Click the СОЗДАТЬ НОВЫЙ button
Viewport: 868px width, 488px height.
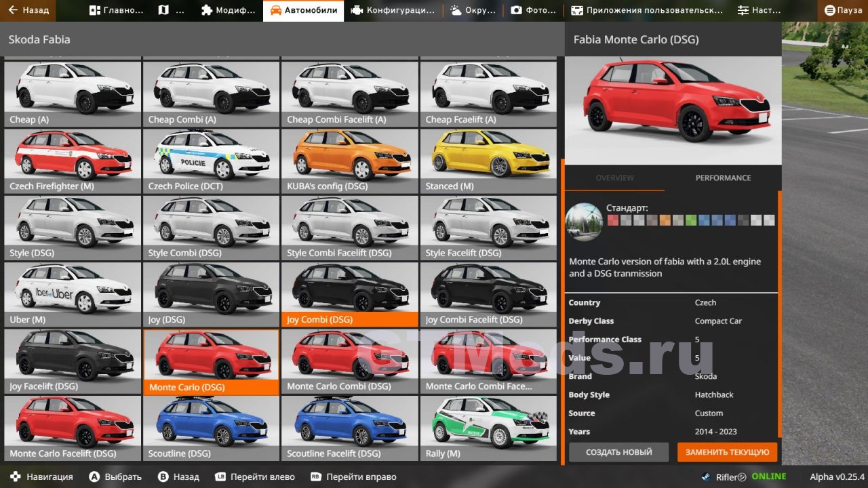point(618,452)
